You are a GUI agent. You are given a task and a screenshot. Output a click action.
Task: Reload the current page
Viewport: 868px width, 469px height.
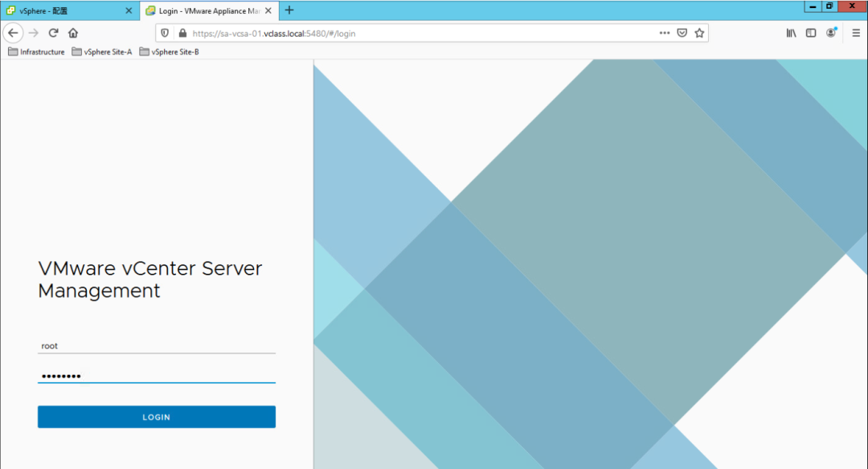pos(54,33)
